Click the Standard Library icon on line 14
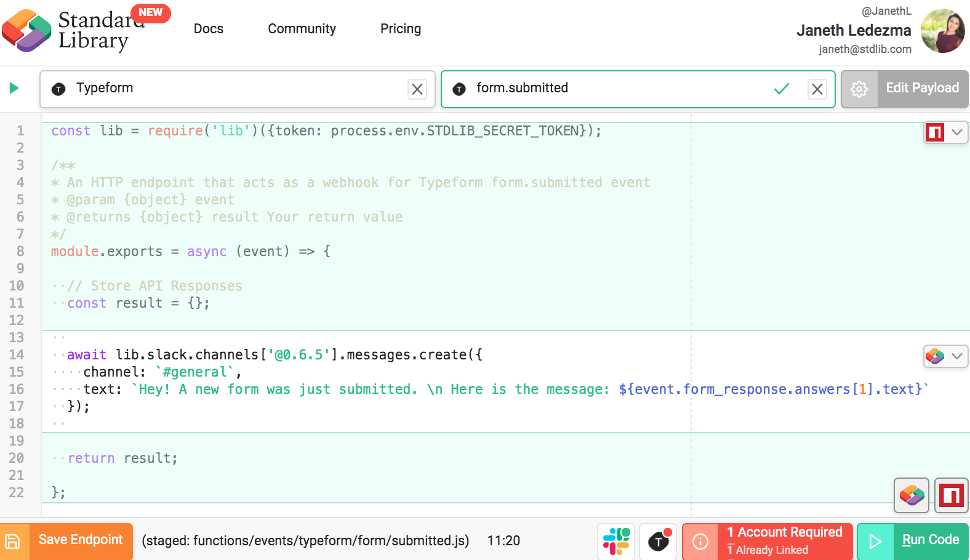The height and width of the screenshot is (560, 970). [935, 356]
